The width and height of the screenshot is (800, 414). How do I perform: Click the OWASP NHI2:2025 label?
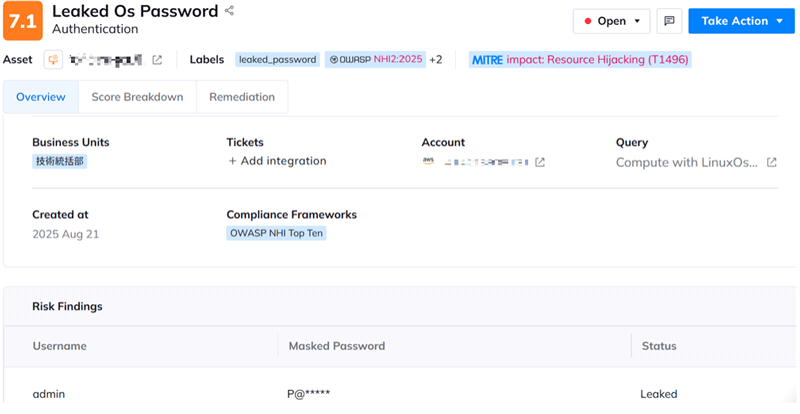tap(375, 60)
